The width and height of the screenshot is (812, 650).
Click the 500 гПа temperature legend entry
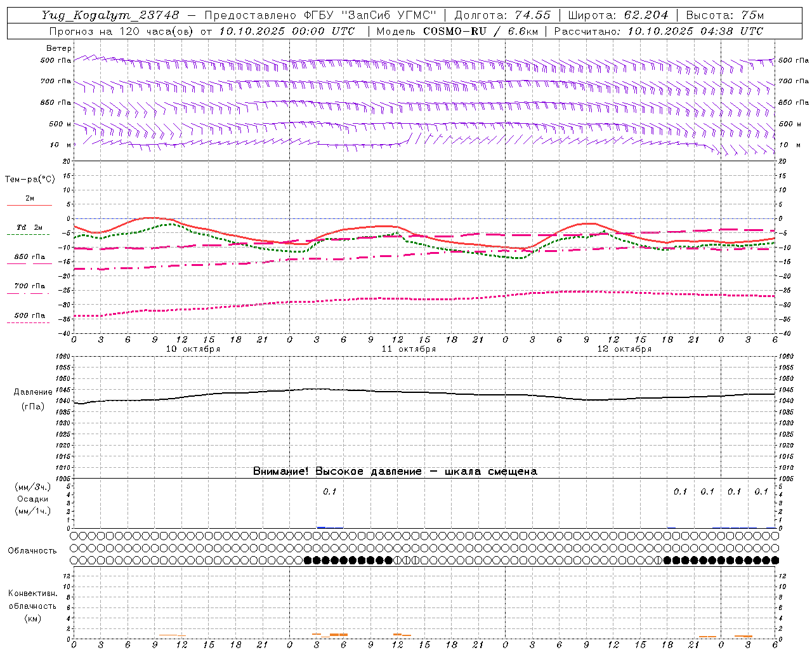[x=29, y=315]
